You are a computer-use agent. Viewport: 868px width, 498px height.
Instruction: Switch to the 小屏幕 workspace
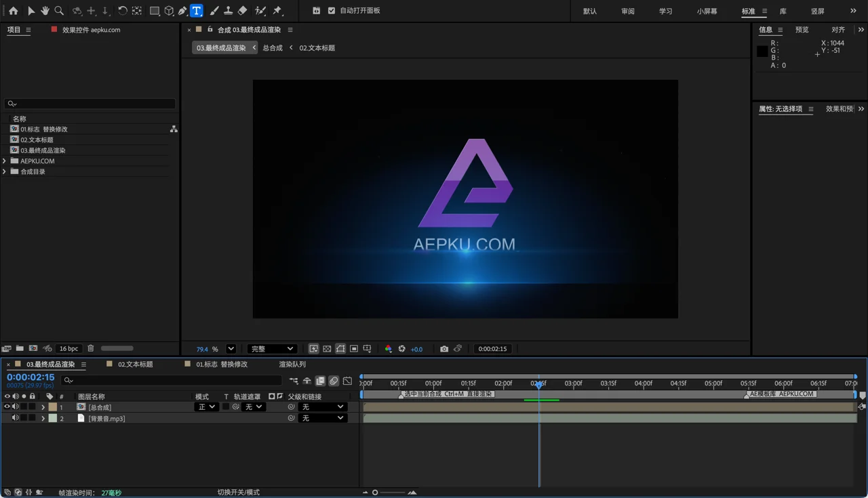(707, 12)
